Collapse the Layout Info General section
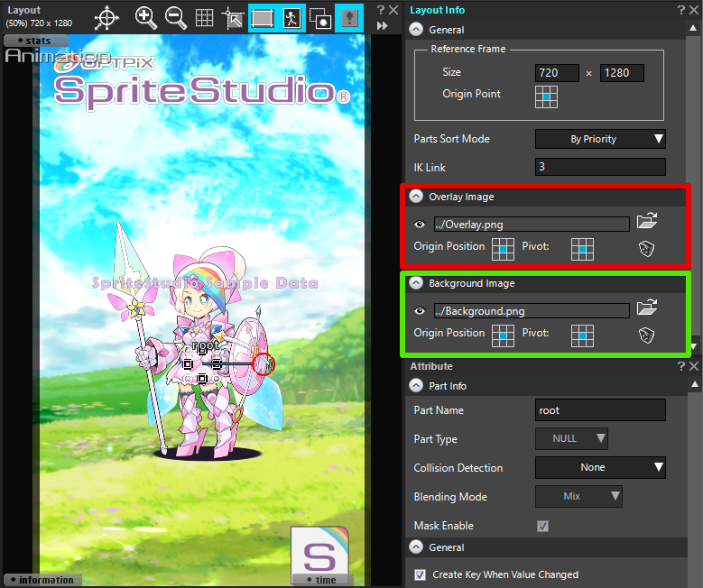 (417, 30)
